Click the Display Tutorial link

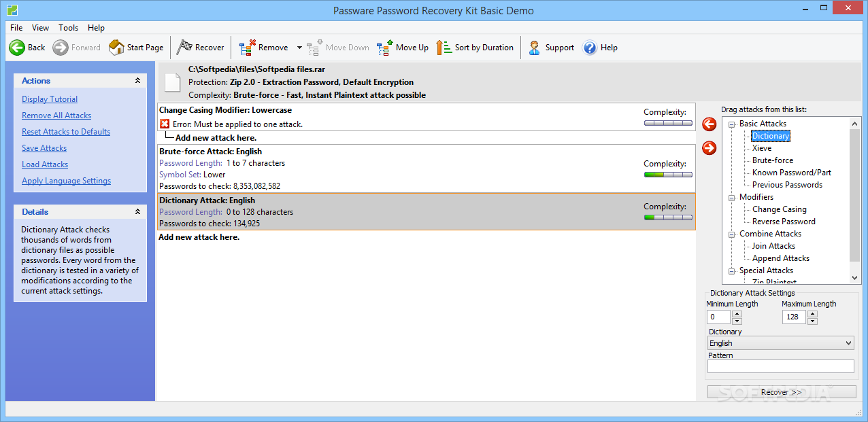pos(50,99)
